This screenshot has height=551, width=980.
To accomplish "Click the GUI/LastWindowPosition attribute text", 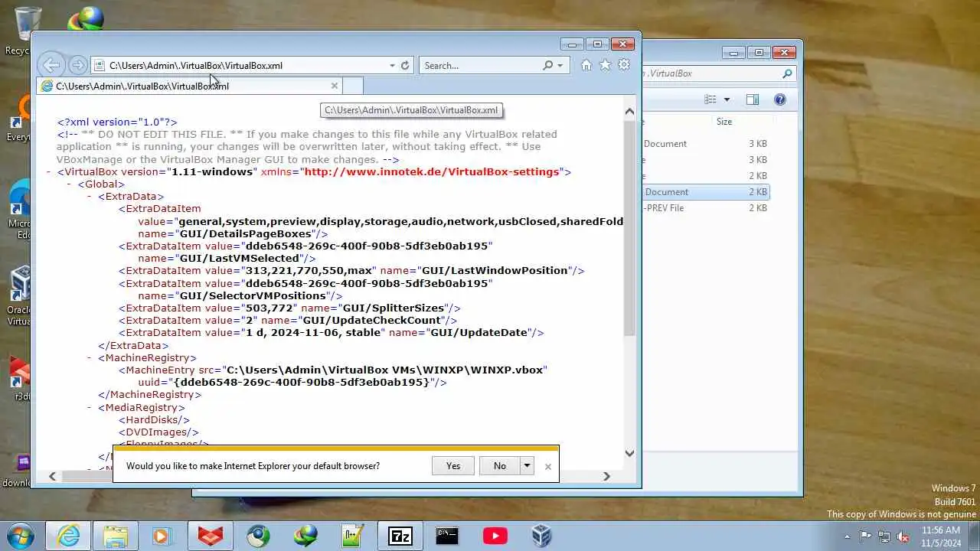I will 495,270.
